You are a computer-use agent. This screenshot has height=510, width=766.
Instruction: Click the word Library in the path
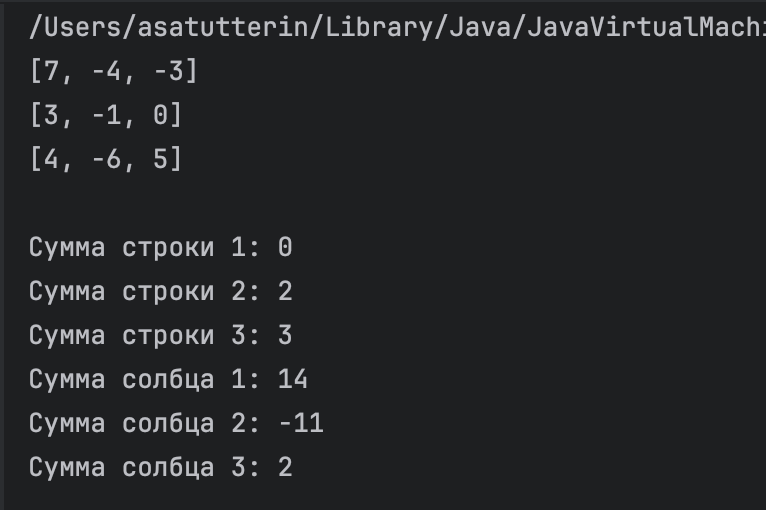(379, 27)
